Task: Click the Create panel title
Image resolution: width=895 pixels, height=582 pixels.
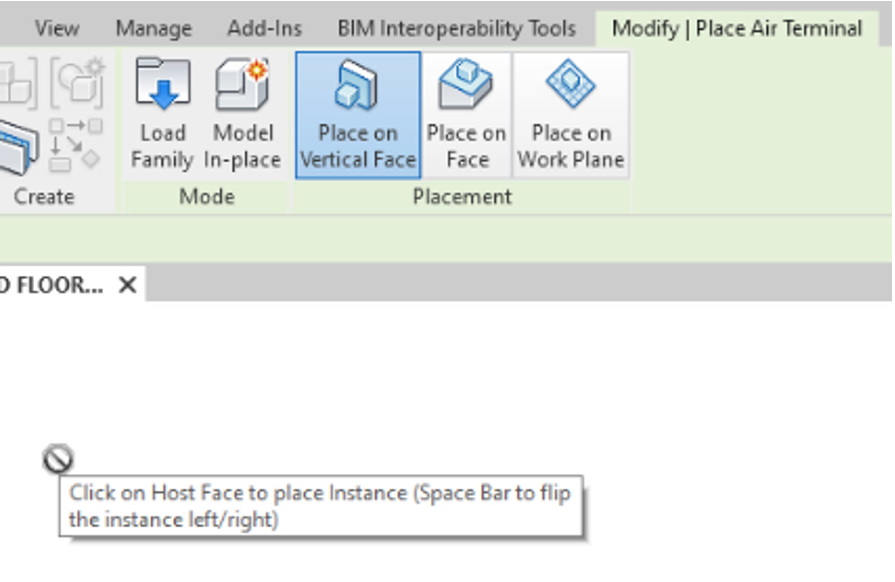Action: pyautogui.click(x=44, y=196)
